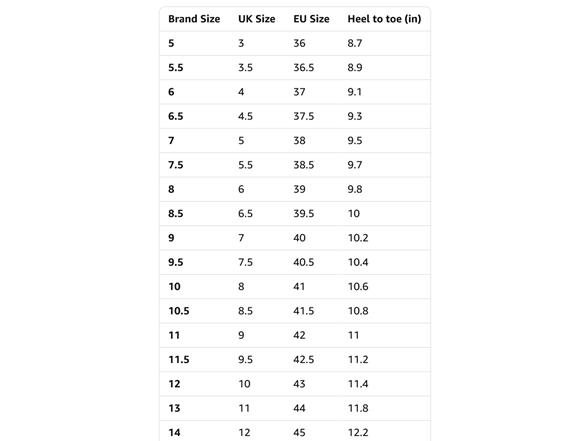The width and height of the screenshot is (588, 441).
Task: Click the EU Size 40 cell
Action: click(x=299, y=238)
